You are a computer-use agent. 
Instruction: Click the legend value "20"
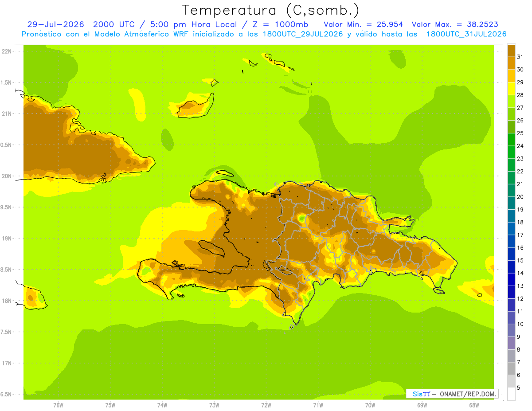point(520,197)
